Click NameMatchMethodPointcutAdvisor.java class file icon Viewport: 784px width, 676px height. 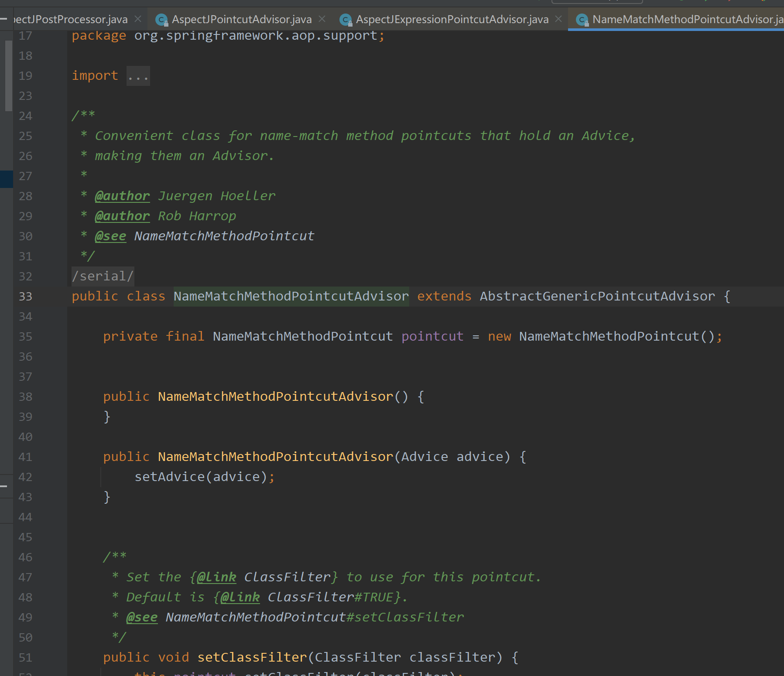[x=583, y=20]
